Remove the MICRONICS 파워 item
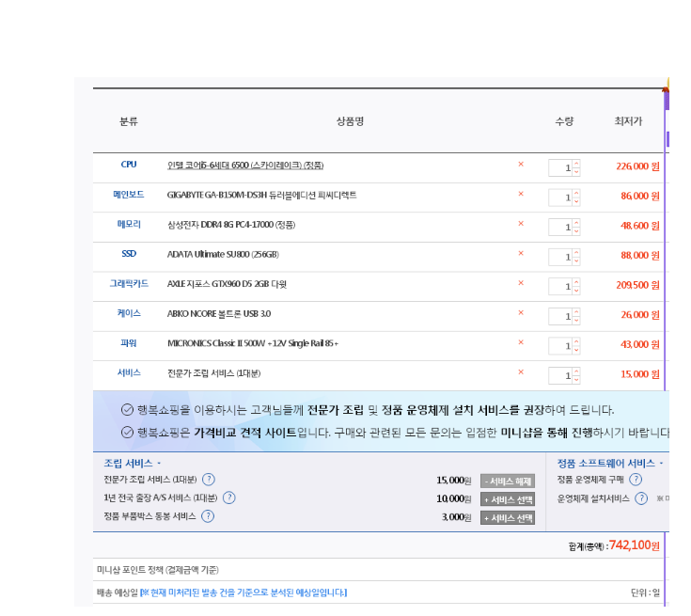The height and width of the screenshot is (616, 691). (x=521, y=342)
